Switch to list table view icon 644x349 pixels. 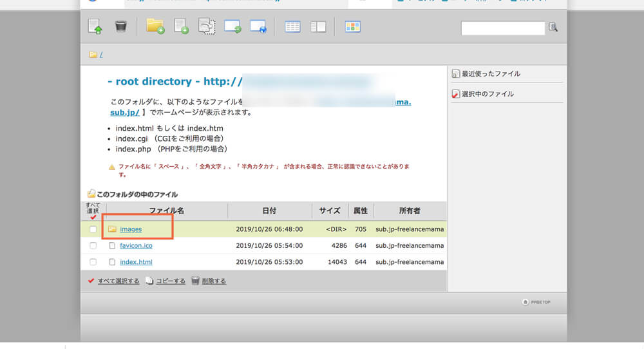coord(292,26)
